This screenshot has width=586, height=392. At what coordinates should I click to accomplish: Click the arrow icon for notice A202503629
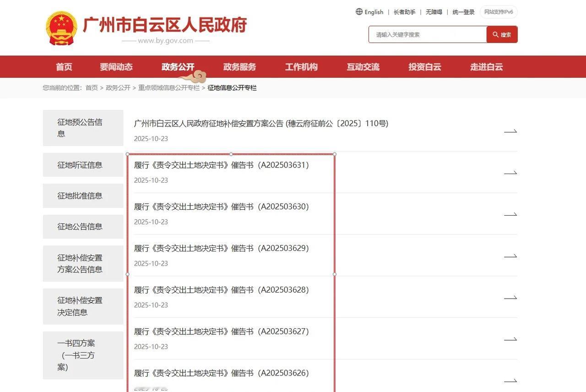510,256
